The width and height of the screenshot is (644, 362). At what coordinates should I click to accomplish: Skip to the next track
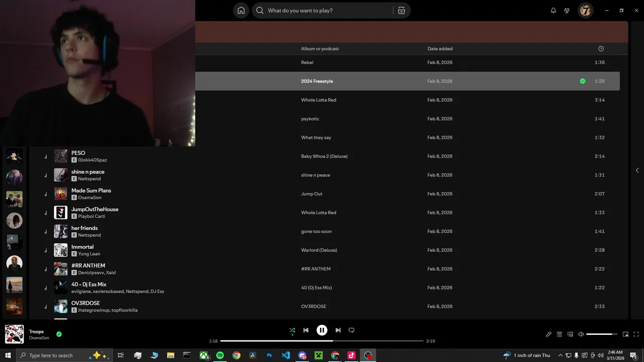click(338, 330)
